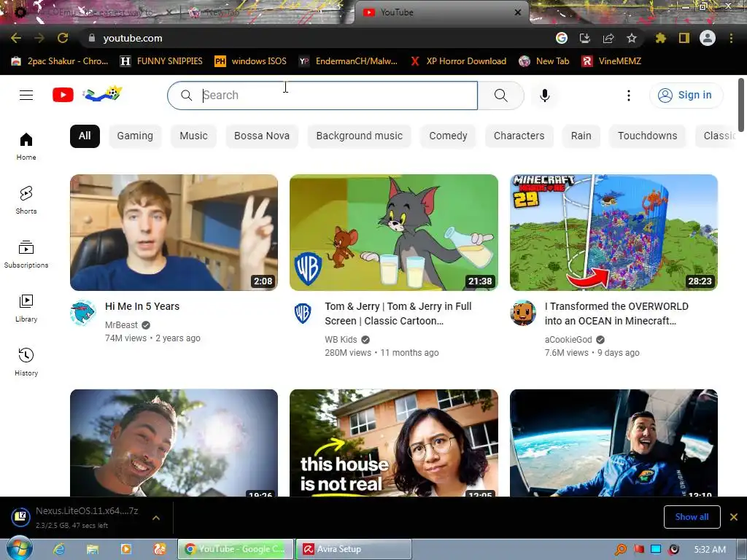This screenshot has width=747, height=560.
Task: Select the Background music chip
Action: (359, 136)
